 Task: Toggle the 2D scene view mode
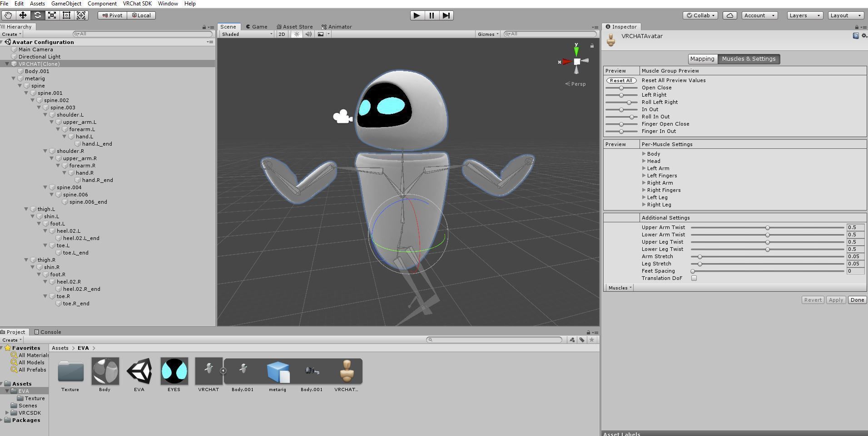[x=282, y=34]
